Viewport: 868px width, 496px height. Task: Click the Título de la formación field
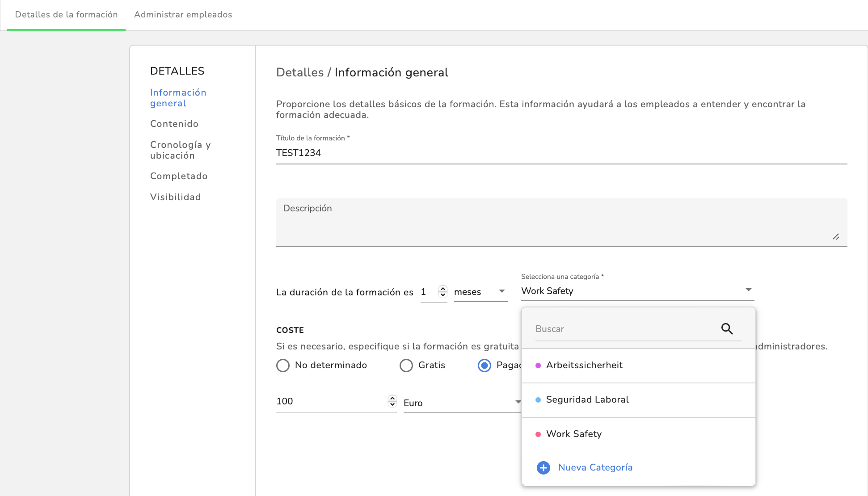point(561,153)
